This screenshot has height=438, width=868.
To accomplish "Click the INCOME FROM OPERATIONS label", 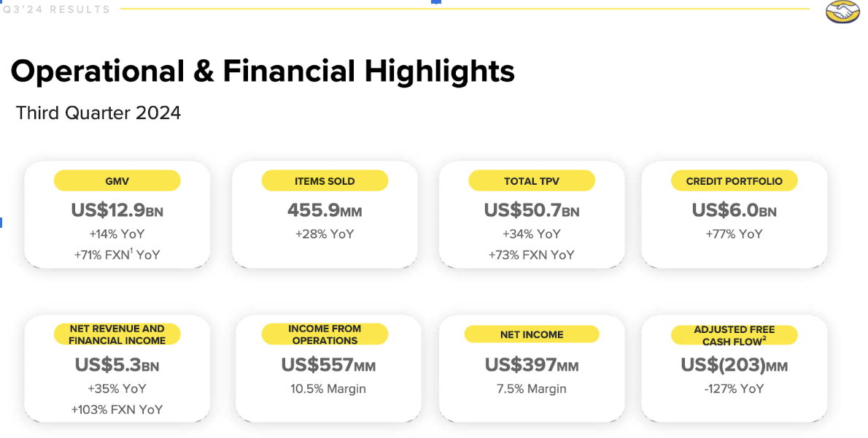I will pyautogui.click(x=325, y=334).
